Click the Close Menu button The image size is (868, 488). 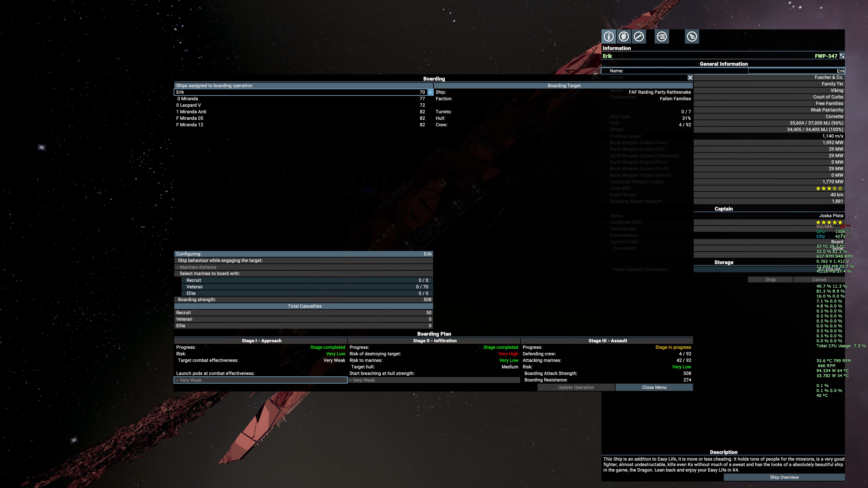tap(654, 387)
